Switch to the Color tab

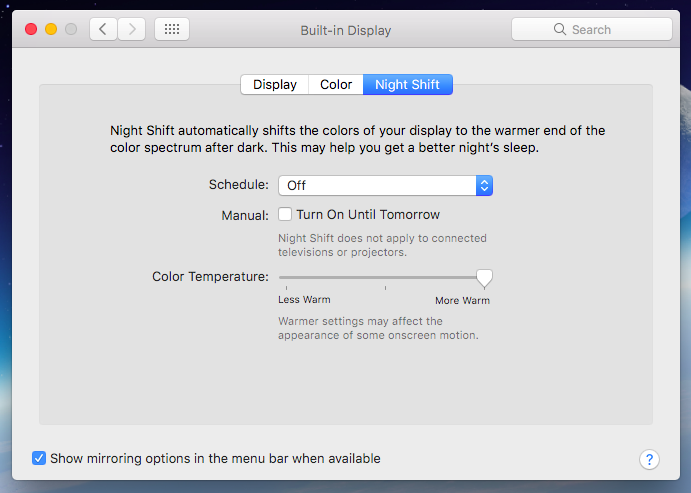coord(336,85)
